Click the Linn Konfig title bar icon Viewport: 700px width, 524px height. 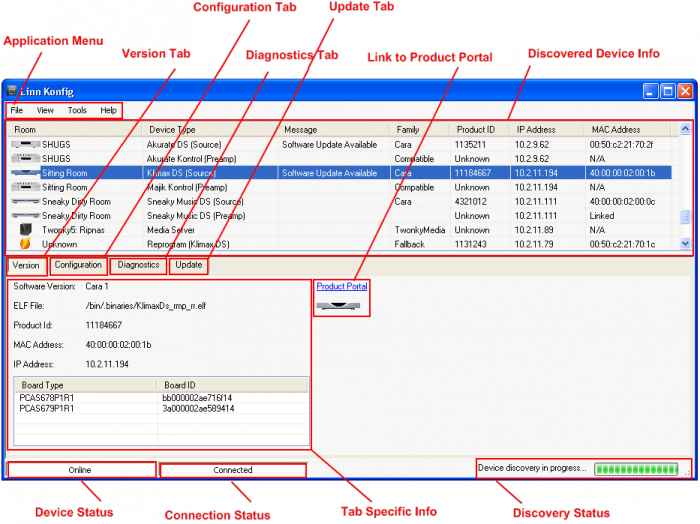[x=12, y=91]
